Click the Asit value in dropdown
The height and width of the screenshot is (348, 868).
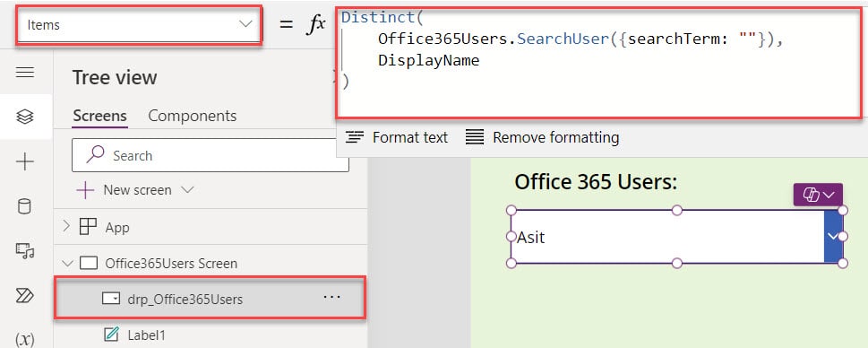[531, 237]
